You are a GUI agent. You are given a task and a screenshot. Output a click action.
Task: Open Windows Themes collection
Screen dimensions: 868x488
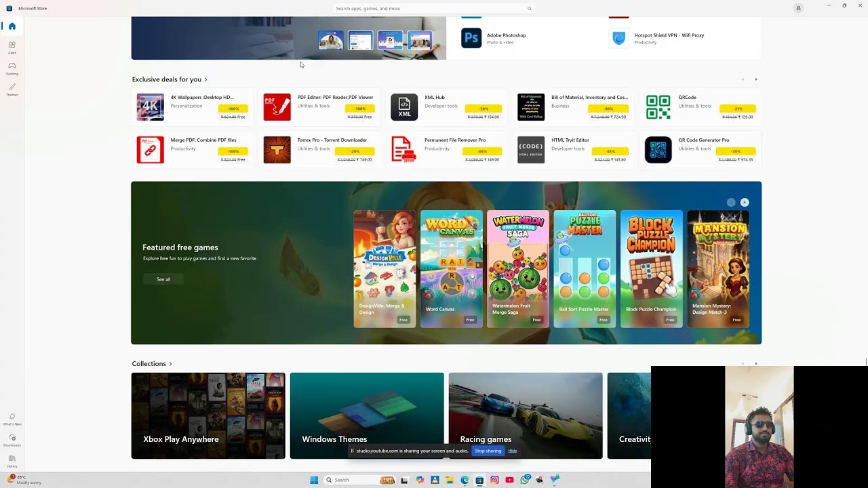pyautogui.click(x=367, y=415)
